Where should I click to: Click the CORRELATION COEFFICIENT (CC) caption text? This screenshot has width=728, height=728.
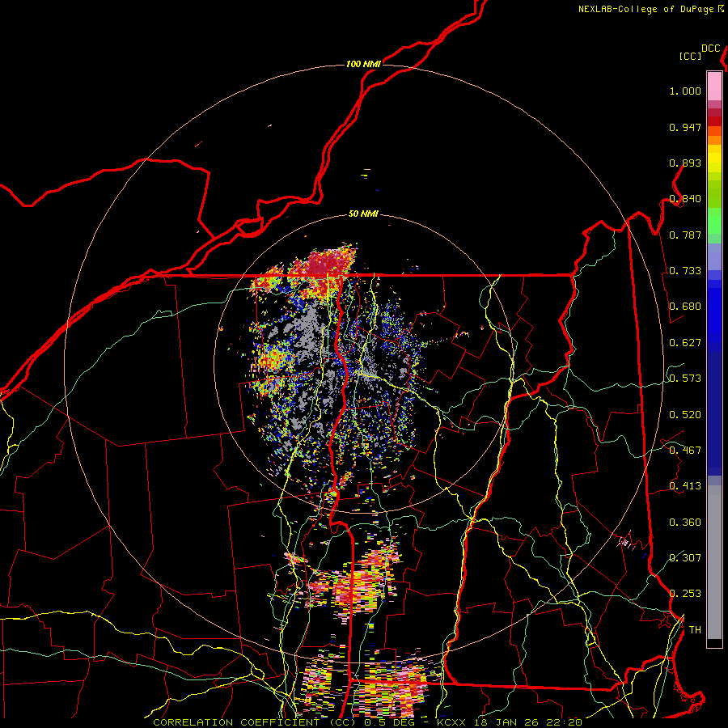pyautogui.click(x=255, y=722)
